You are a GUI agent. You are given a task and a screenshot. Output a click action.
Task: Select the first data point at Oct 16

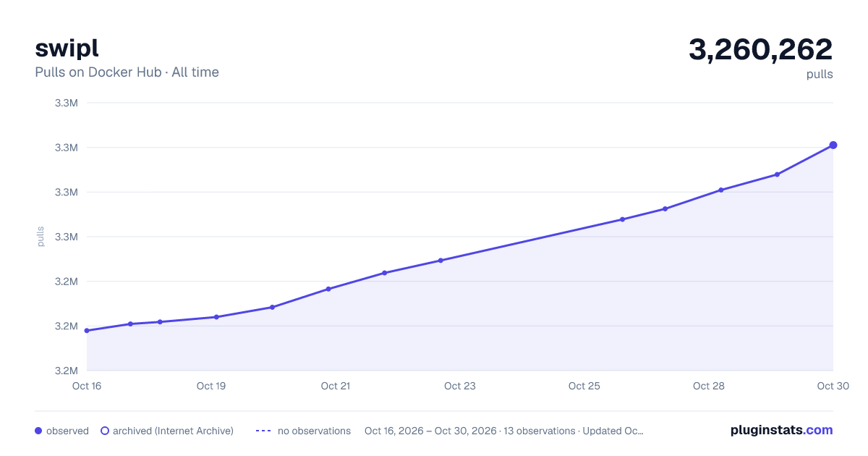pos(87,331)
